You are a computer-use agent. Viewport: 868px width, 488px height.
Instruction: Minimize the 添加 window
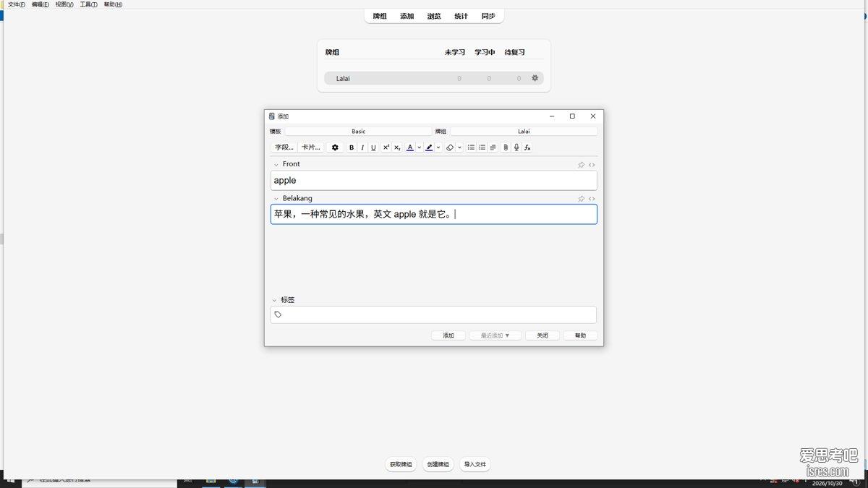552,116
